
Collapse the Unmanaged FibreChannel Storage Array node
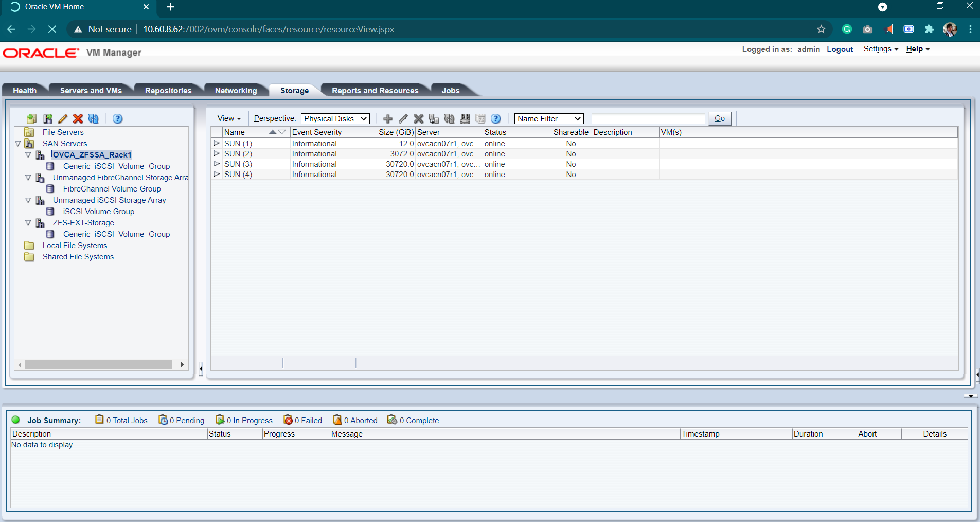coord(28,178)
